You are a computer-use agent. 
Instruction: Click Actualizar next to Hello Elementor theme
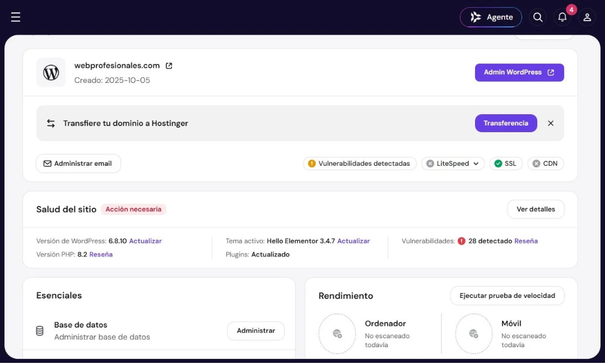pyautogui.click(x=353, y=241)
